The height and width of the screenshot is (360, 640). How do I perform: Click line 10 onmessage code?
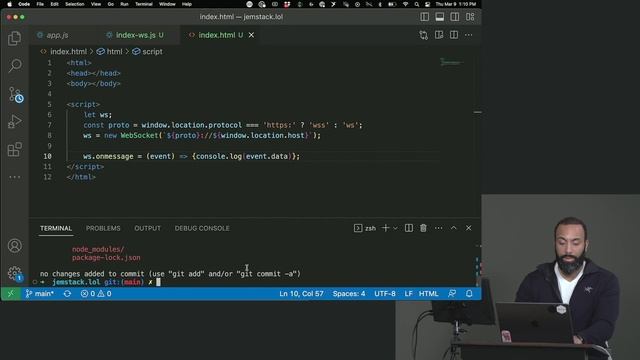191,156
